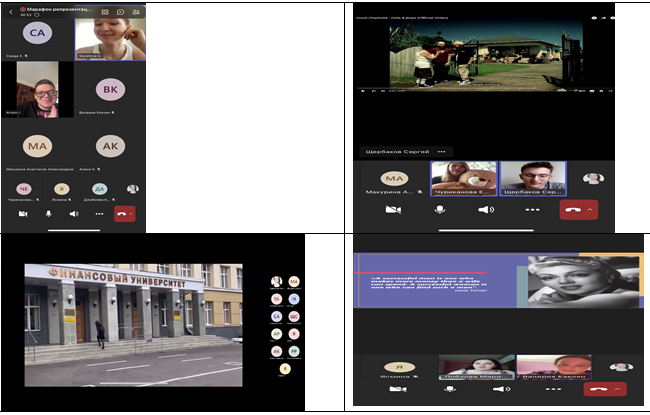Open the more actions menu in the top-left call controls
Image resolution: width=650 pixels, height=415 pixels.
(99, 213)
